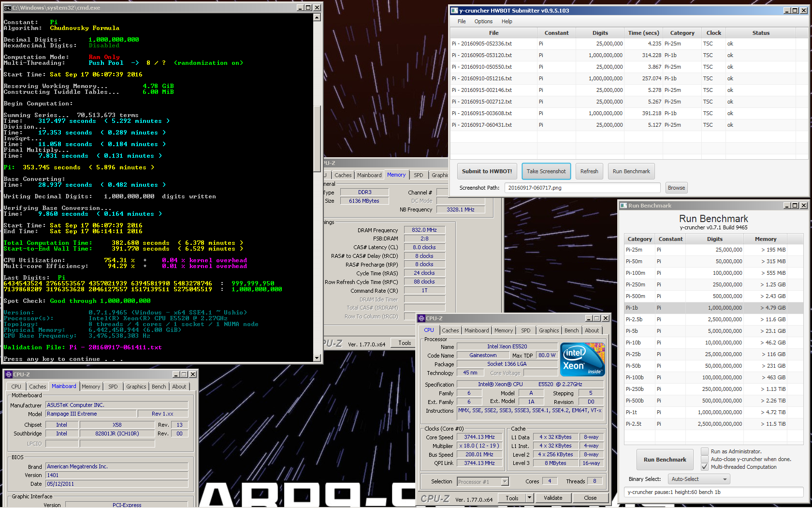Image resolution: width=812 pixels, height=508 pixels.
Task: Click the Run Benchmark window title icon
Action: [623, 206]
